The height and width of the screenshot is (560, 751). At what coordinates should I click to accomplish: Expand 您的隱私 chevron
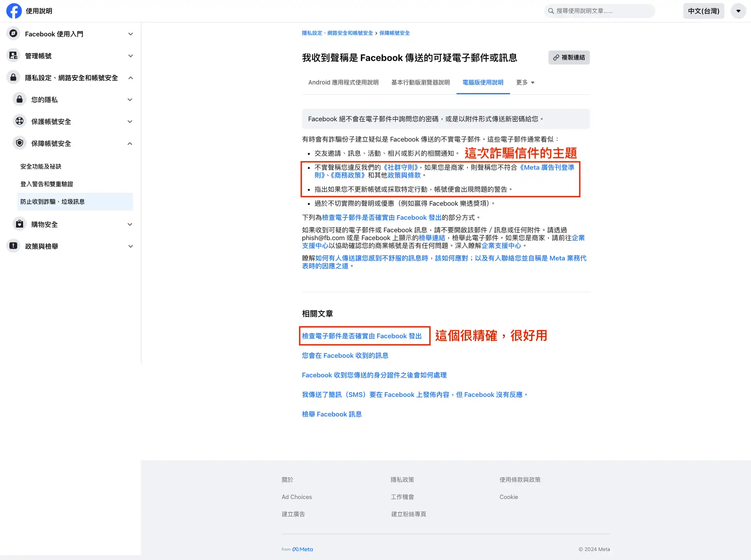coord(130,100)
